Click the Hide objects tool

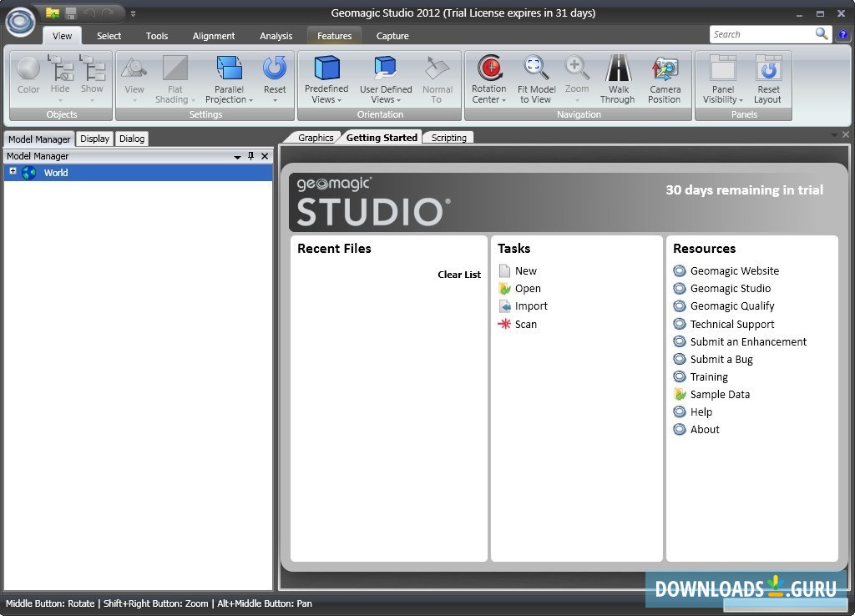point(60,79)
